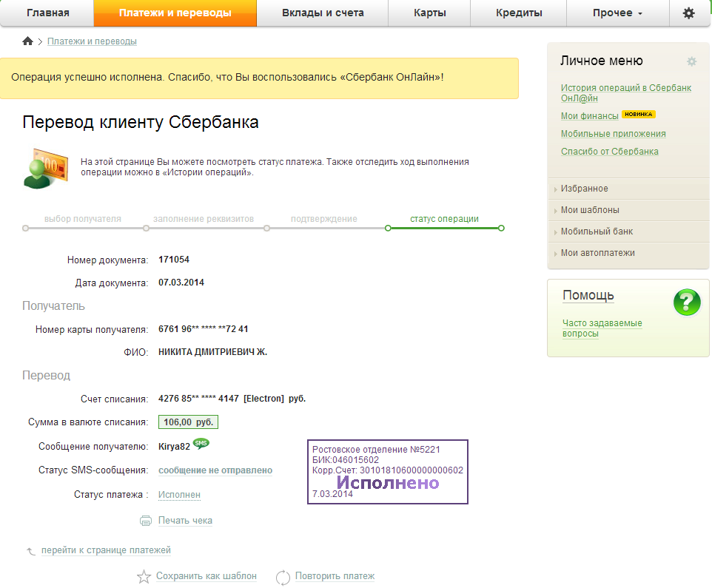Click the 106,00 руб. amount field
This screenshot has width=712, height=588.
pyautogui.click(x=188, y=422)
